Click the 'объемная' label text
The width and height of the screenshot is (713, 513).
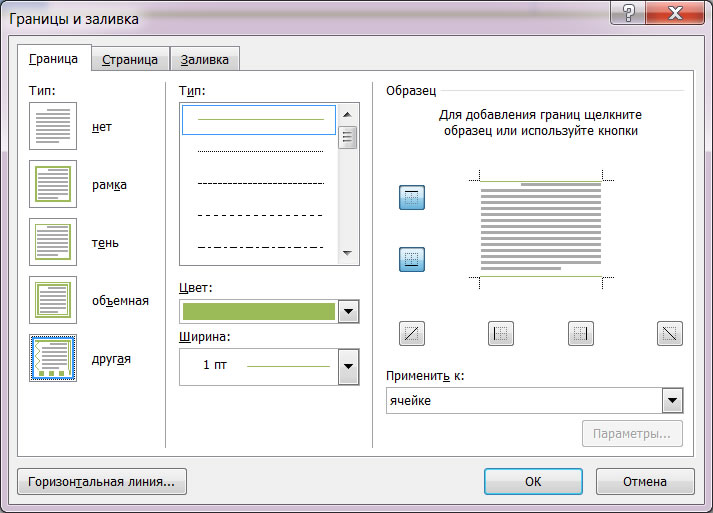[x=121, y=301]
